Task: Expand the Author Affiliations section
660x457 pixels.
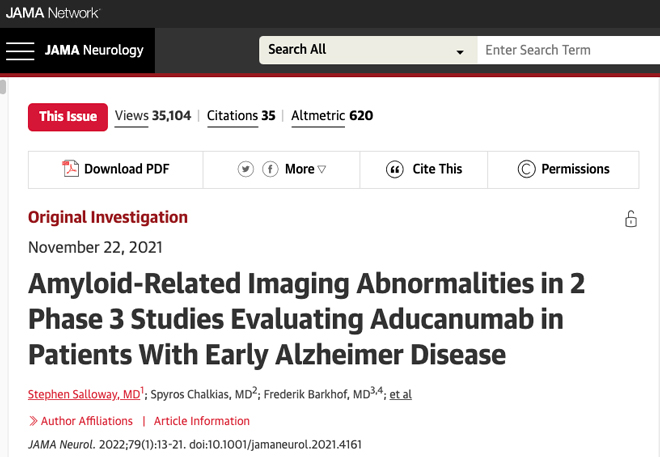Action: (80, 421)
